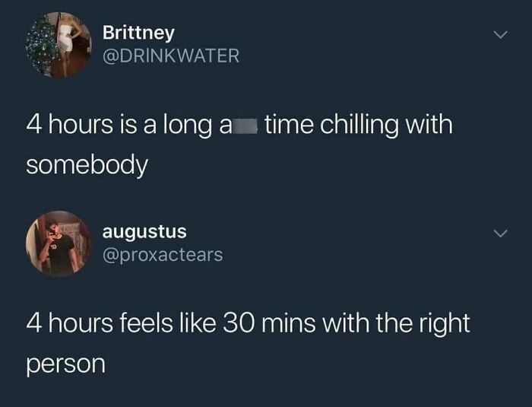Click "time chilling with" in Brittney's tweet

click(x=359, y=125)
